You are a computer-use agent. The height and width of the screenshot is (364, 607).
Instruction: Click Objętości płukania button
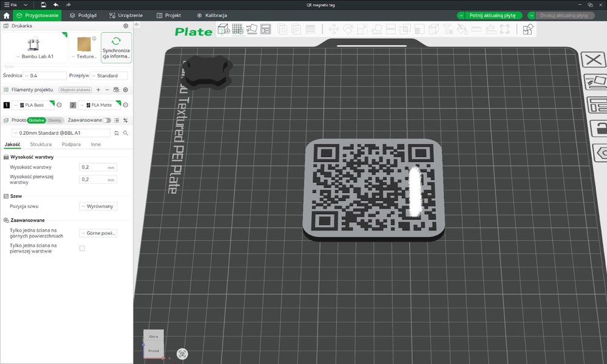point(75,90)
